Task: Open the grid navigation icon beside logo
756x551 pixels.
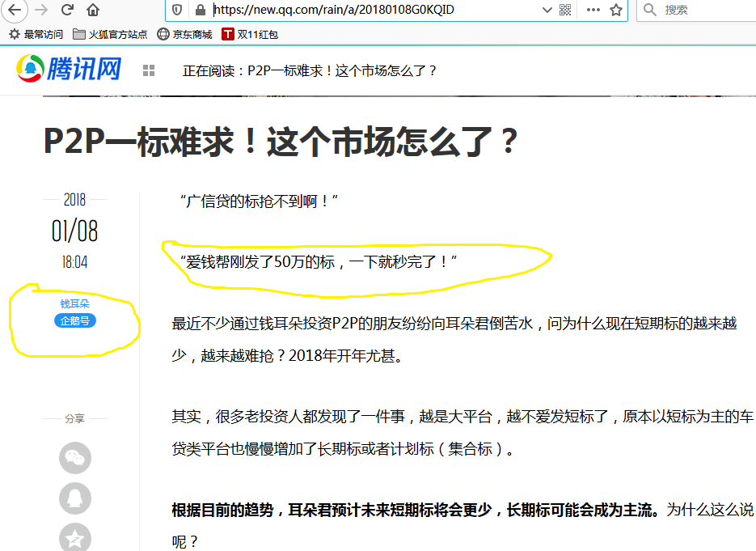Action: (149, 70)
